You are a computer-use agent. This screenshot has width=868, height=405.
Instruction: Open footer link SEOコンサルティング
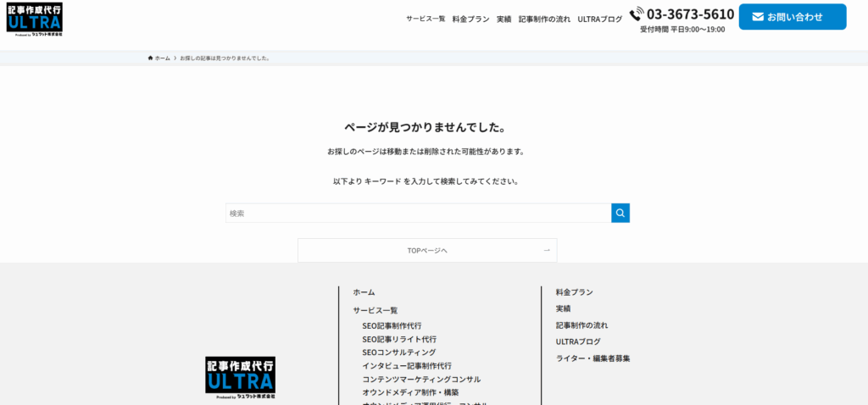pyautogui.click(x=399, y=352)
